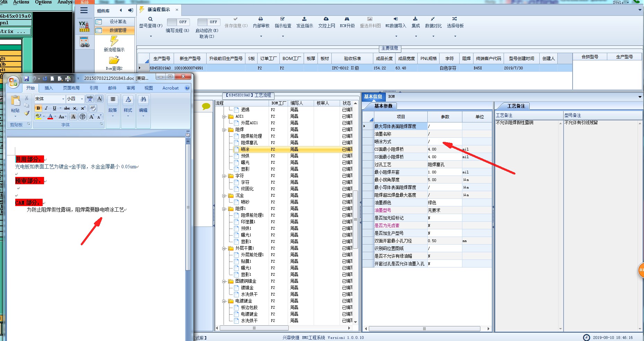Click the MI数据导入 toolbar button

point(395,23)
